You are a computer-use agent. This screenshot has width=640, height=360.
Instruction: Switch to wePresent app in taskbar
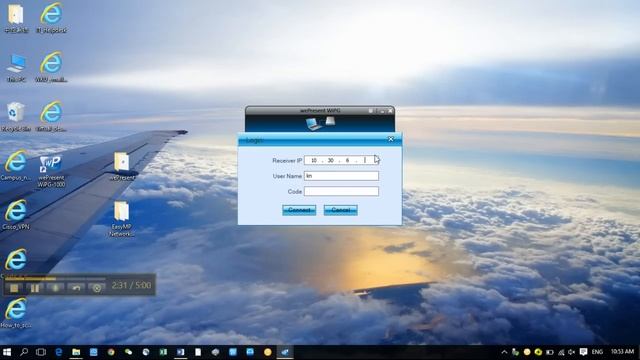coord(285,352)
